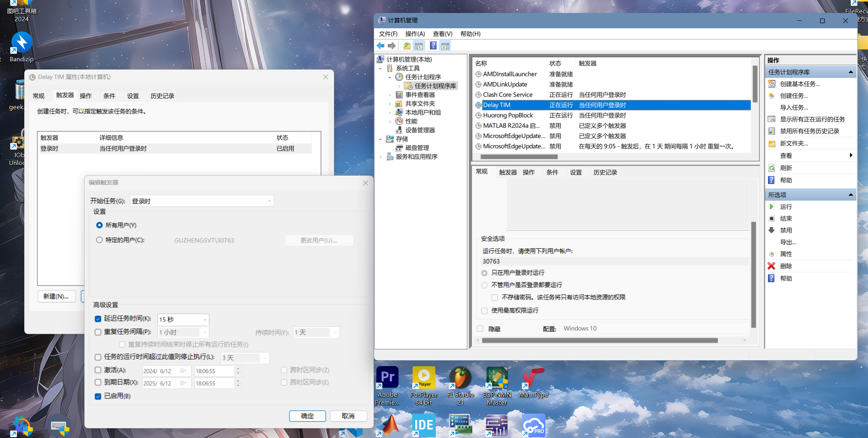Collapse the 系统工具 tree node
This screenshot has width=868, height=438.
click(380, 68)
